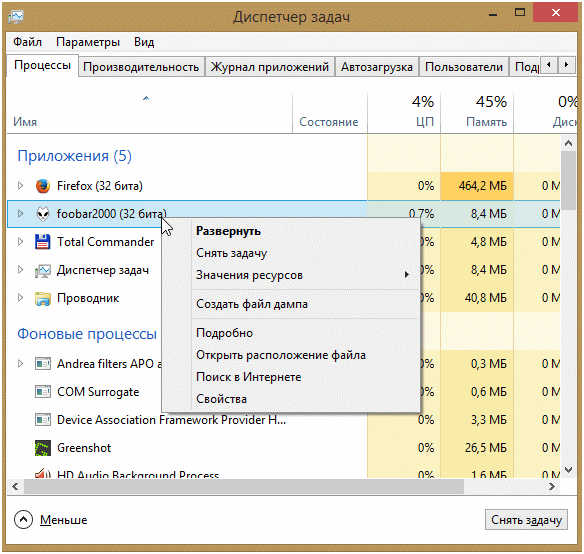This screenshot has width=584, height=554.
Task: Select the Greenshot process row
Action: 284,448
